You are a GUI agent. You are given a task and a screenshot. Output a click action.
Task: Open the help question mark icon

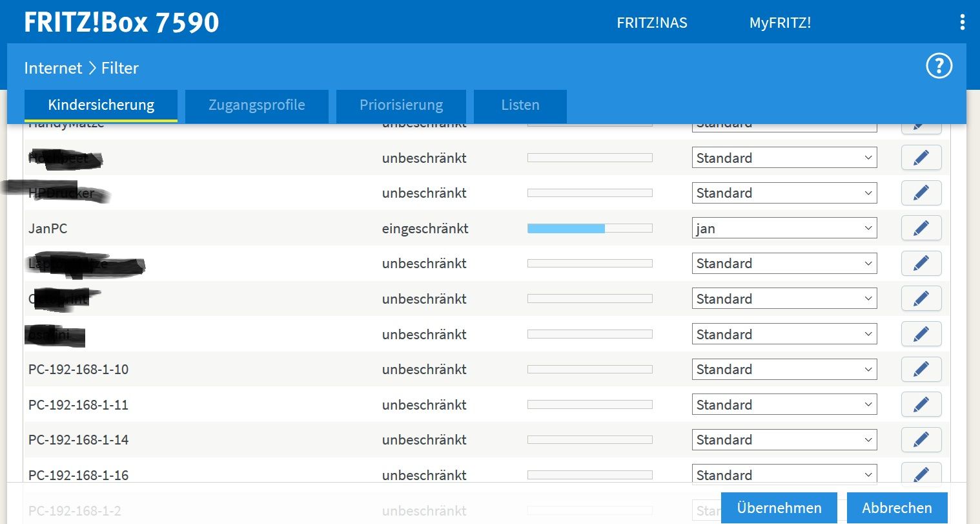click(x=939, y=66)
